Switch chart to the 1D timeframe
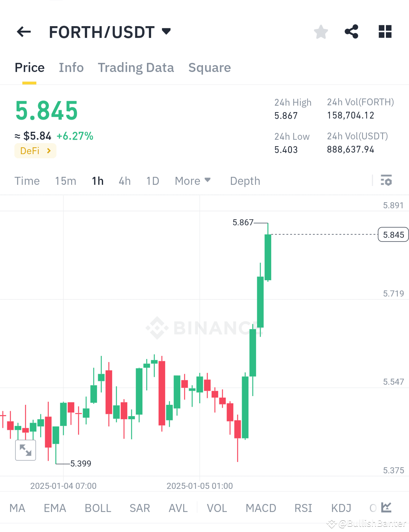The width and height of the screenshot is (409, 532). (x=152, y=181)
